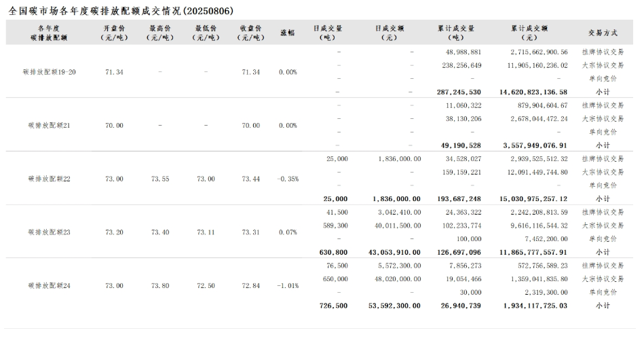Click the 73.55 highest price cell
Viewport: 644px width, 341px height.
click(160, 179)
